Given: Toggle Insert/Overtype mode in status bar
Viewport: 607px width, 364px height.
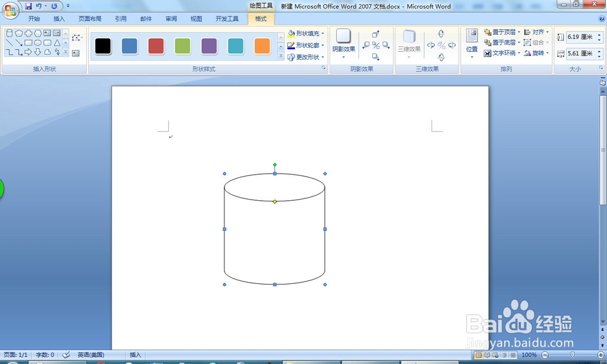Looking at the screenshot, I should pos(135,355).
